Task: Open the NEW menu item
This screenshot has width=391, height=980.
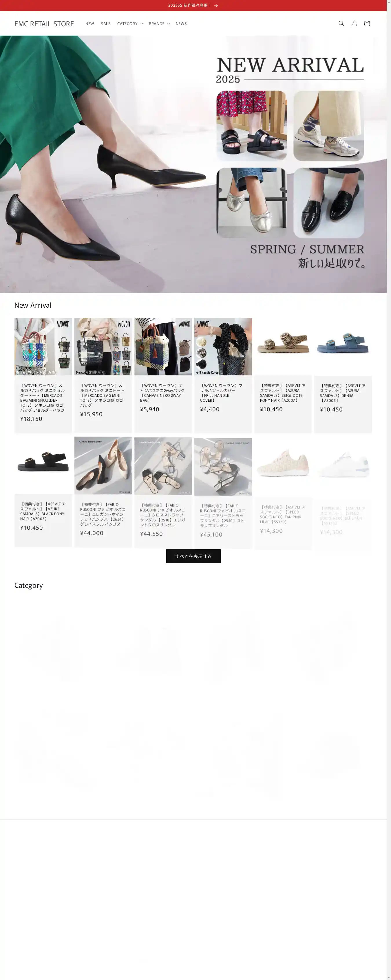Action: tap(89, 23)
